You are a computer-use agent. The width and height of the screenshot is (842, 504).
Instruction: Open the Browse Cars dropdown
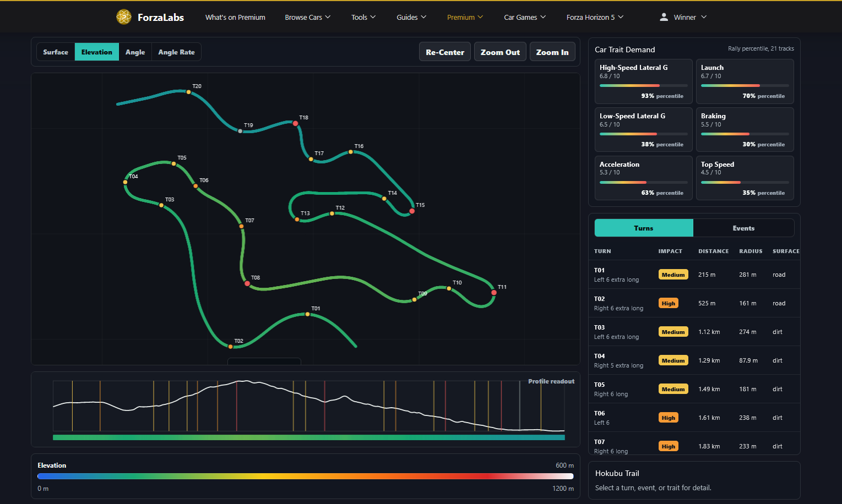pyautogui.click(x=307, y=17)
